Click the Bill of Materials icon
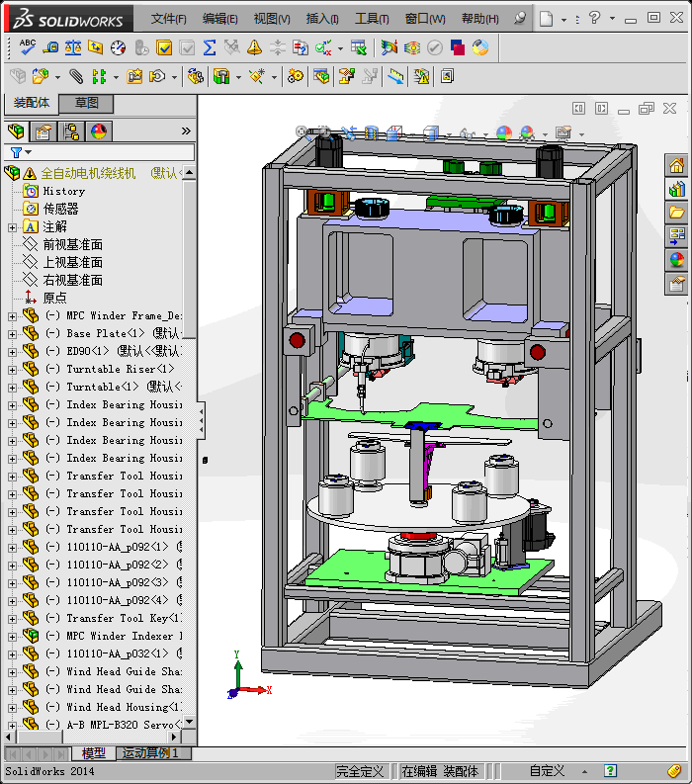692x784 pixels. coord(321,76)
